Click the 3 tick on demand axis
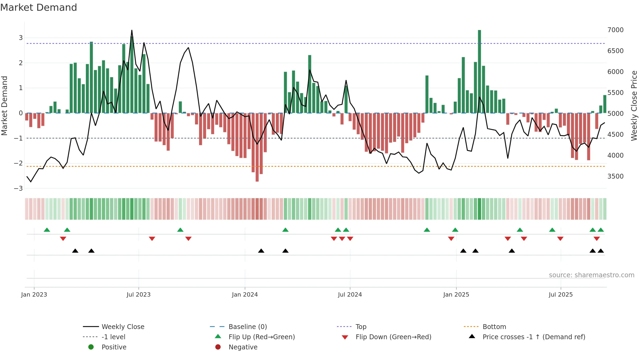The image size is (644, 362). pyautogui.click(x=21, y=38)
